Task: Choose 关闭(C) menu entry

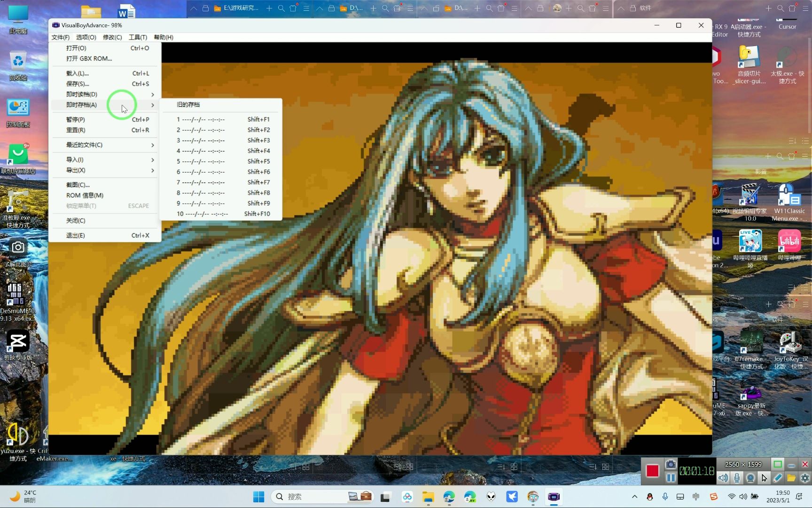Action: coord(105,221)
